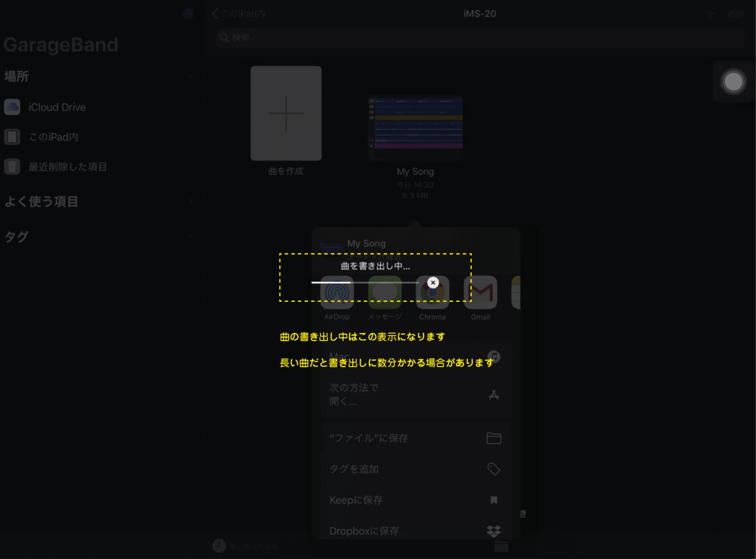Open the My Song project thumbnail
This screenshot has height=559, width=756.
(x=416, y=128)
